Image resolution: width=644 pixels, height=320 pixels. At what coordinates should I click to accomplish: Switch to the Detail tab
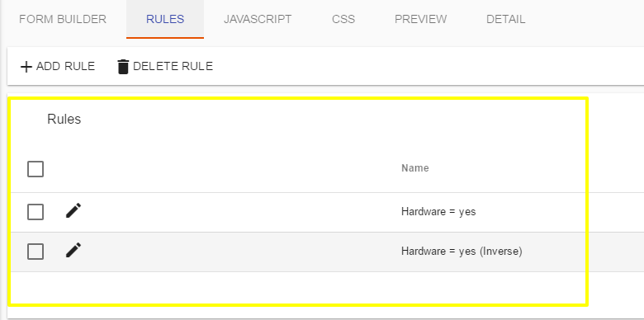coord(505,19)
